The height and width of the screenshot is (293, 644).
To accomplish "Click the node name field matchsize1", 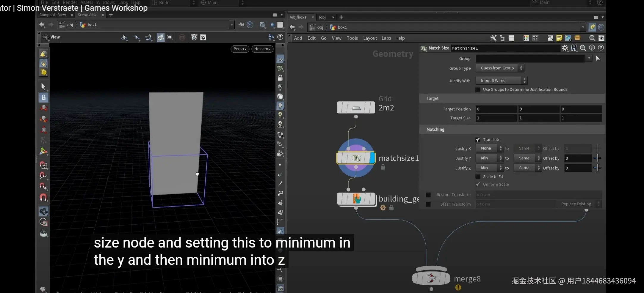I will [x=505, y=48].
